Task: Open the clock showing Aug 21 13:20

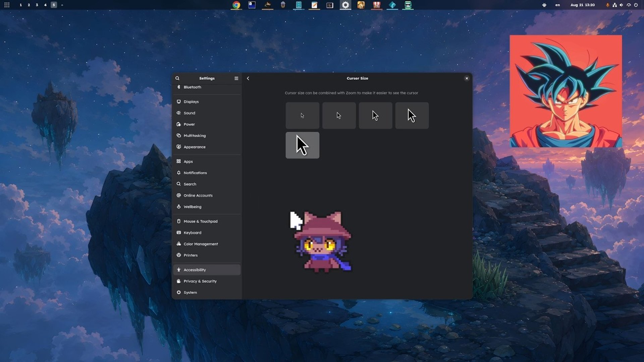Action: pos(583,5)
